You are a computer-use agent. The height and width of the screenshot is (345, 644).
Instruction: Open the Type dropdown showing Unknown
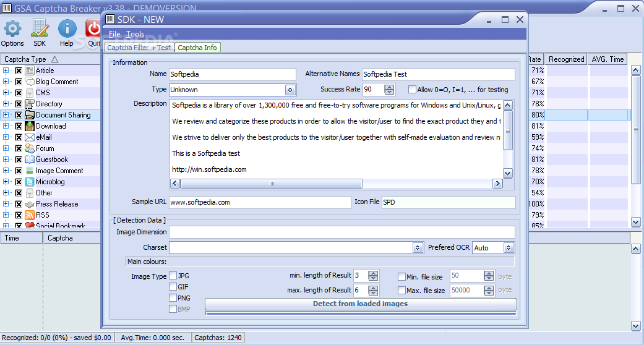(290, 90)
